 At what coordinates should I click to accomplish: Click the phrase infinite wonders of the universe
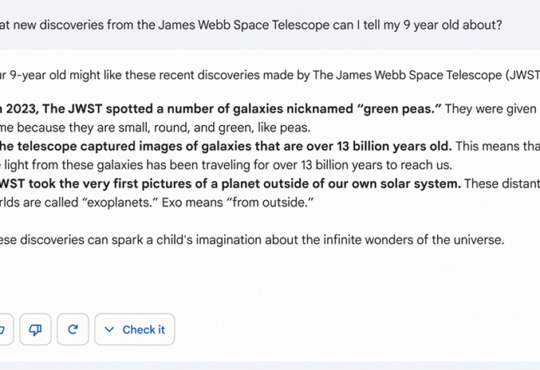click(413, 239)
